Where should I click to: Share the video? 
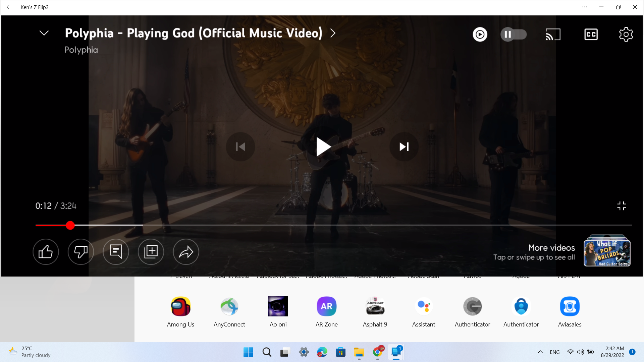point(186,252)
